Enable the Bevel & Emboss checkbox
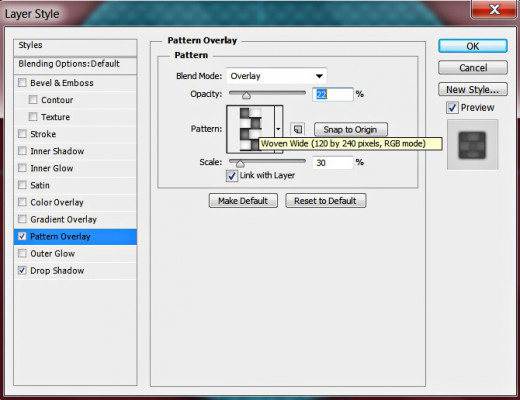 (22, 83)
